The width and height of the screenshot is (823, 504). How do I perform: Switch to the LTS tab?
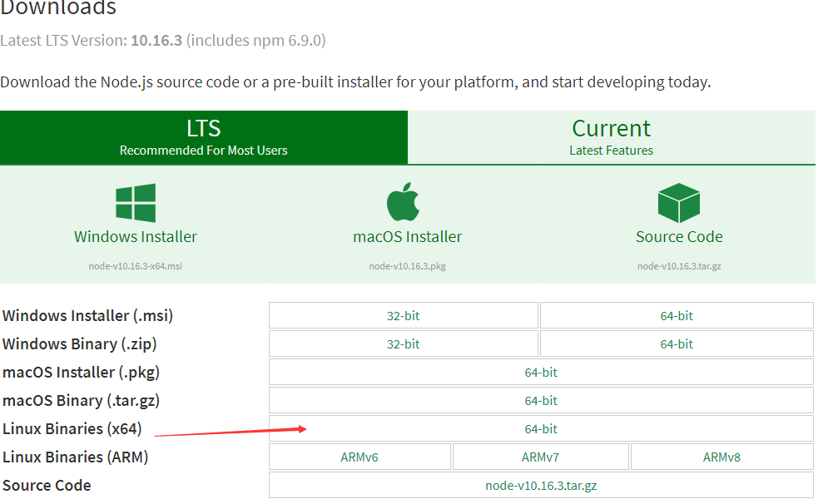coord(204,137)
